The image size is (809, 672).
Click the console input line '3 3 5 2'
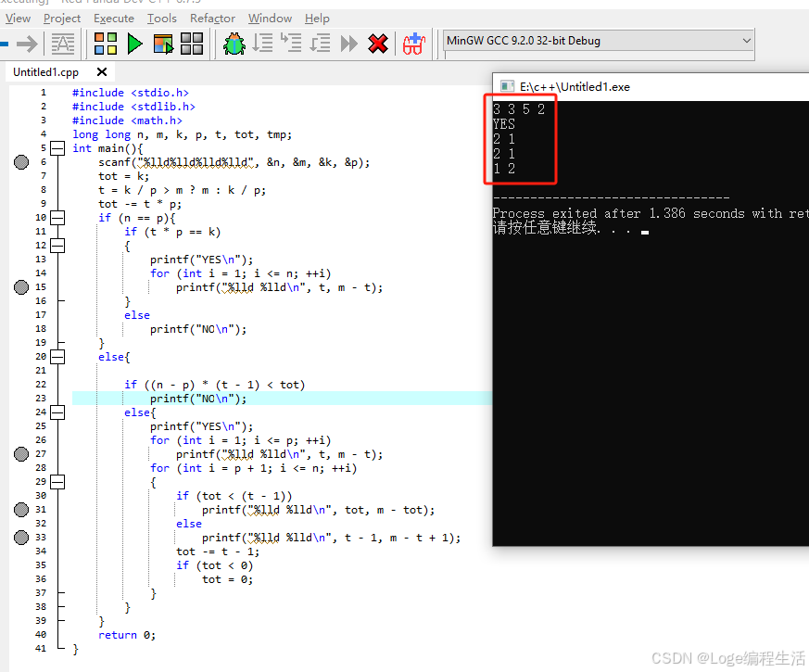(519, 109)
